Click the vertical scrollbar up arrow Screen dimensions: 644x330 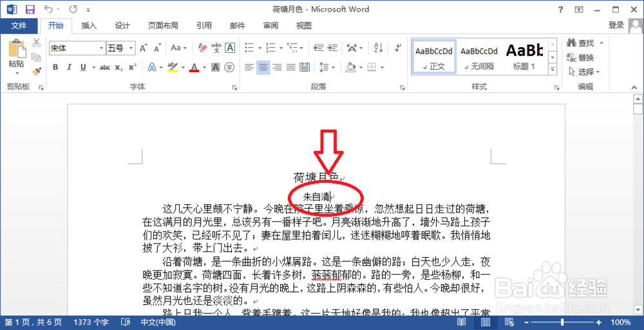click(x=638, y=99)
